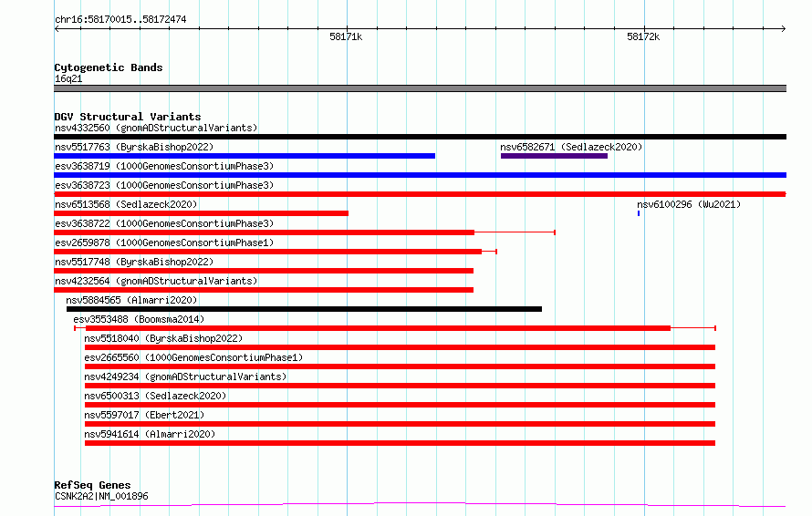The image size is (812, 516).
Task: Click the 16q21 band label
Action: point(68,79)
